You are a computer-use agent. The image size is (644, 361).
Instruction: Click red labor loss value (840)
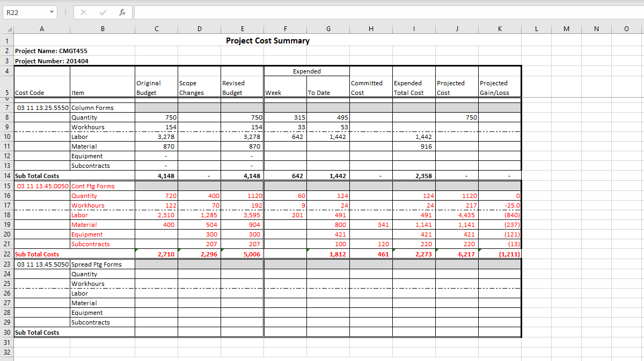tap(500, 215)
